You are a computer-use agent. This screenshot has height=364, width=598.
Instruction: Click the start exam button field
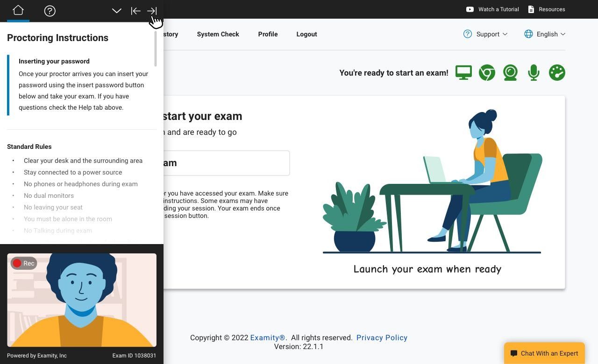coord(227,163)
